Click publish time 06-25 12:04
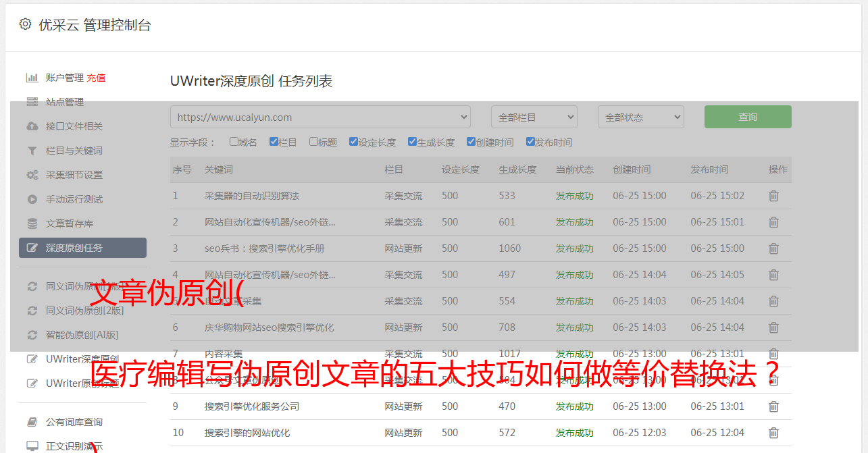Viewport: 868px width, 453px height. (717, 433)
